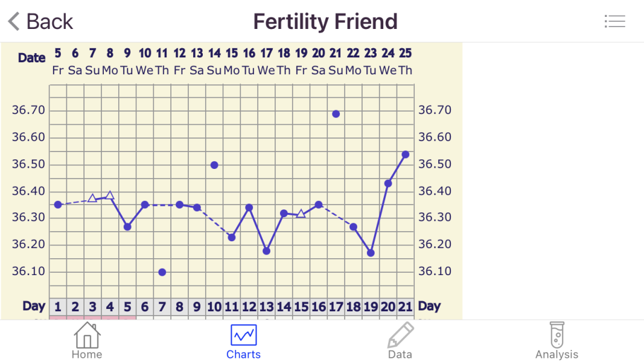The height and width of the screenshot is (362, 644).
Task: Select cycle day 1 cell
Action: click(58, 306)
